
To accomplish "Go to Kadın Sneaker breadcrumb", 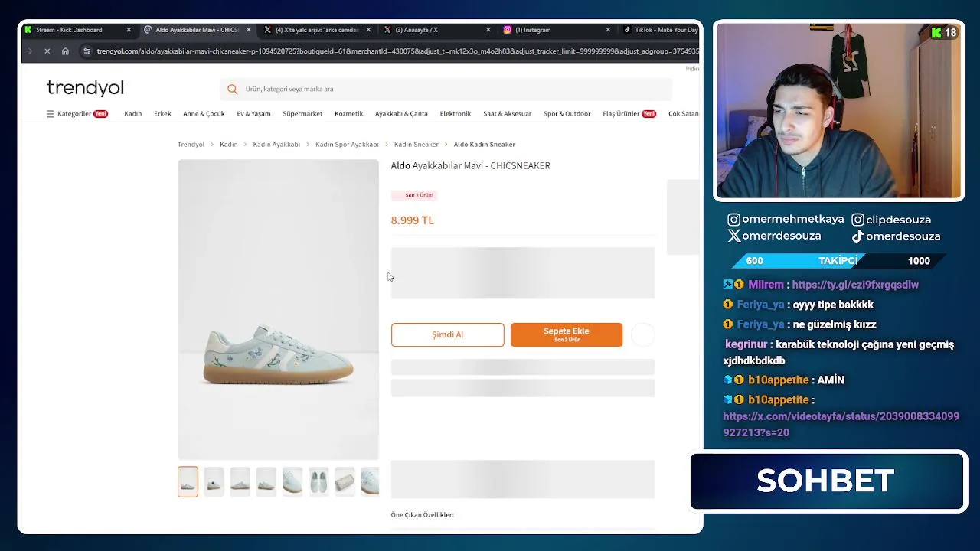I will tap(416, 145).
